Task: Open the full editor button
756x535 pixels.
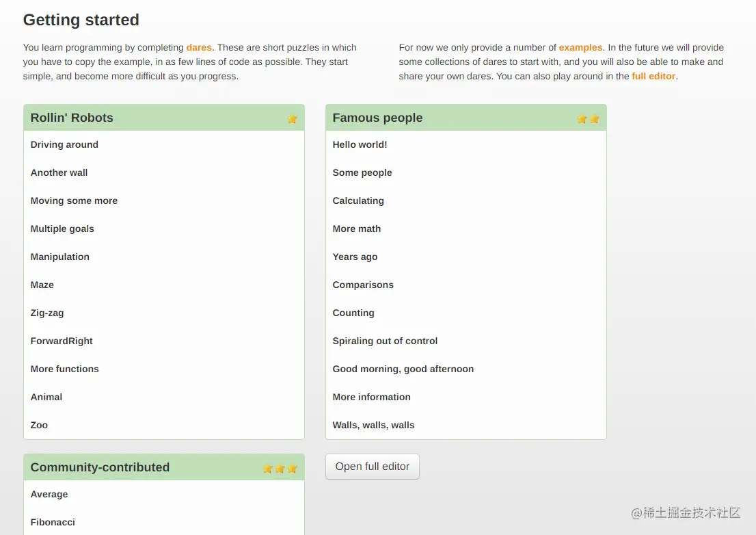Action: [372, 467]
